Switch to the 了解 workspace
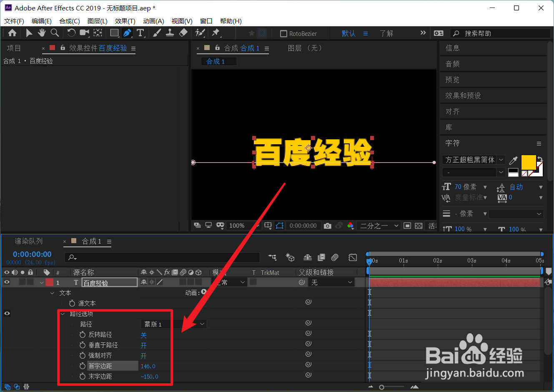Image resolution: width=554 pixels, height=392 pixels. [386, 33]
